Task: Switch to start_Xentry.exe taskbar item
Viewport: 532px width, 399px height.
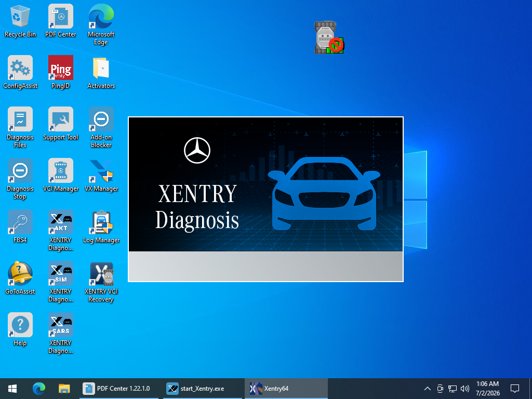Action: click(x=203, y=389)
